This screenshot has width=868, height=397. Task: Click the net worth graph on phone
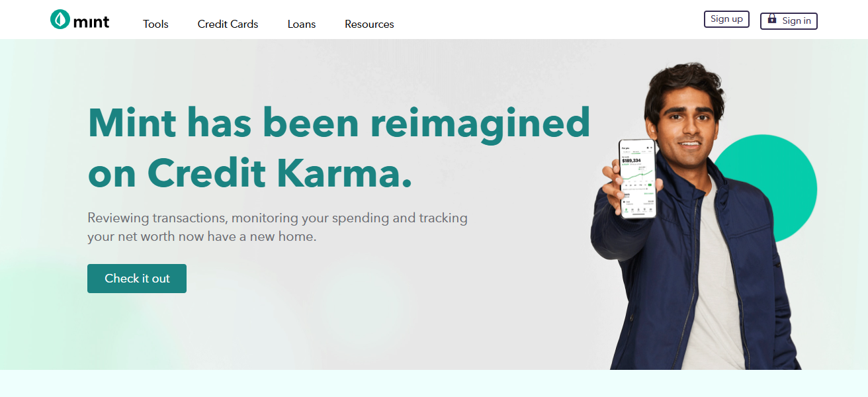638,177
